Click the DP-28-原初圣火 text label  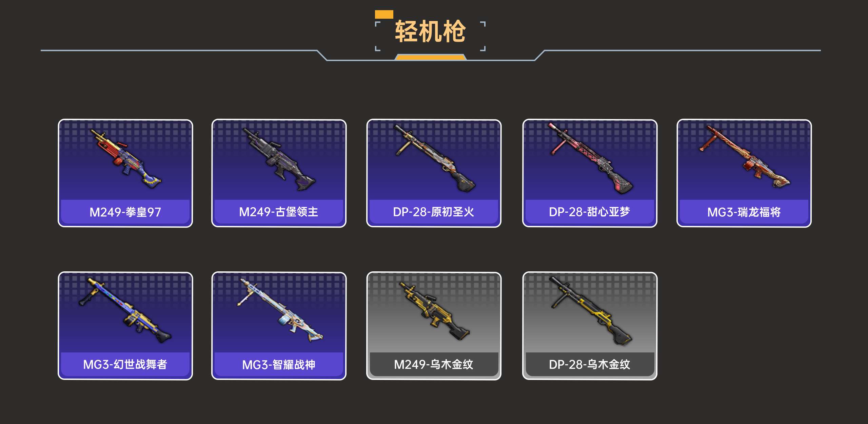click(x=434, y=212)
